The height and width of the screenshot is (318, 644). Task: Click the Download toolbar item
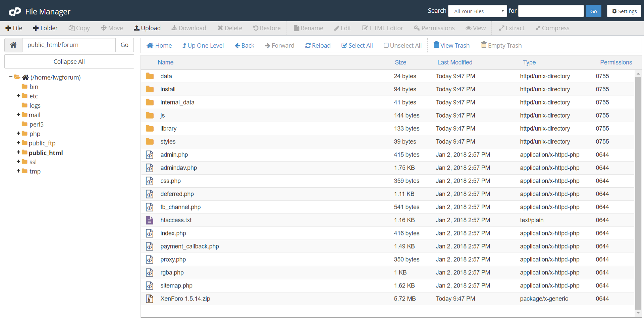(x=189, y=28)
